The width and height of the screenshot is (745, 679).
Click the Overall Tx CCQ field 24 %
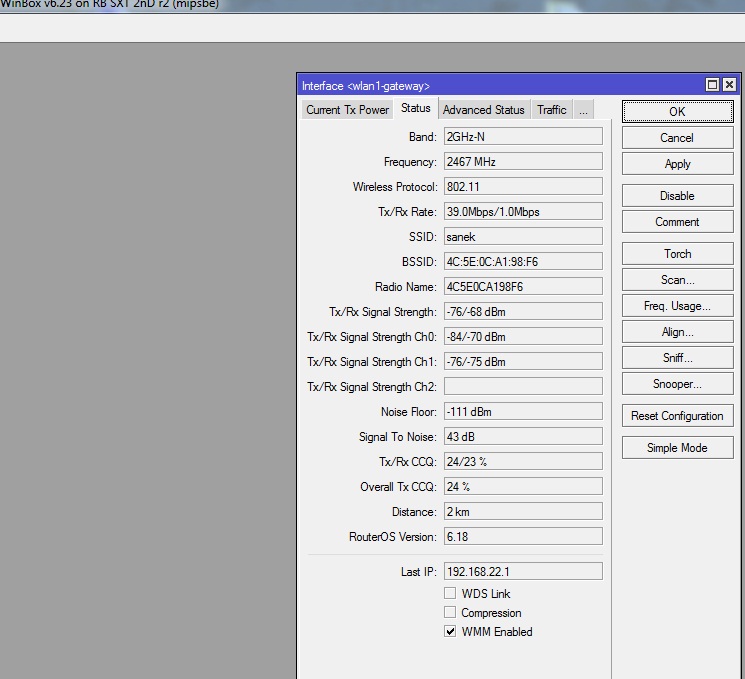[523, 487]
